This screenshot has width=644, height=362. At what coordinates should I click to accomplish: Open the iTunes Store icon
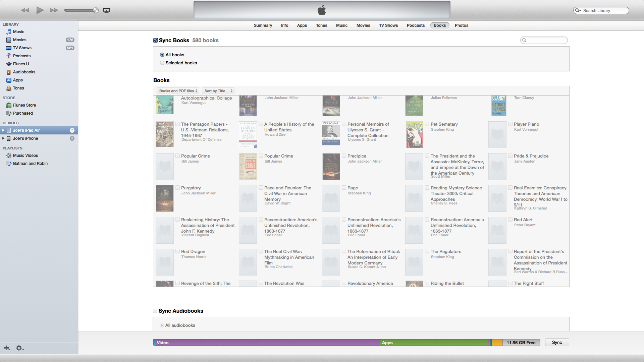9,105
